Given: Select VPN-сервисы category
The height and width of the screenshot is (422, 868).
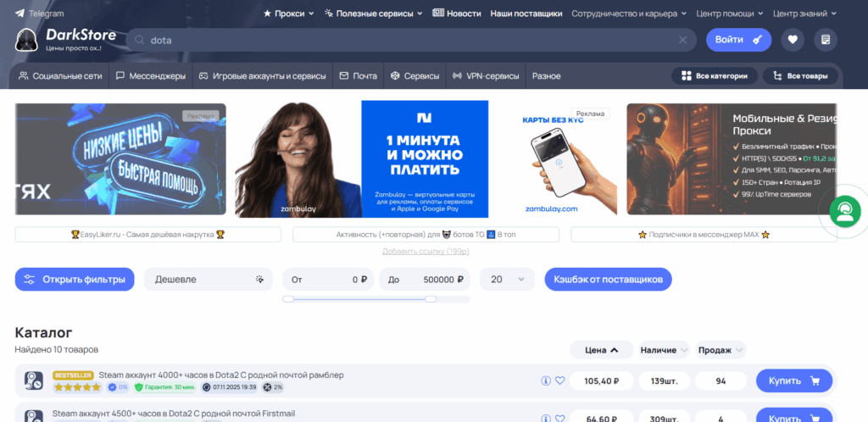Looking at the screenshot, I should tap(486, 75).
